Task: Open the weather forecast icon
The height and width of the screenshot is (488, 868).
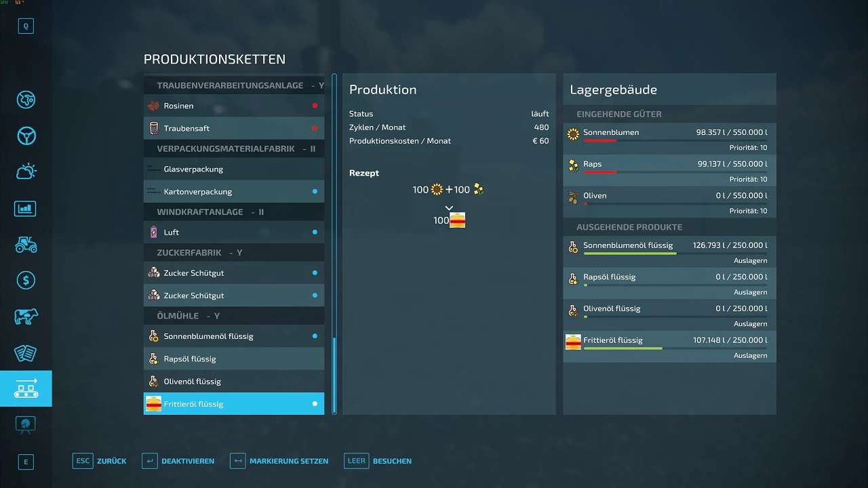Action: pos(26,171)
